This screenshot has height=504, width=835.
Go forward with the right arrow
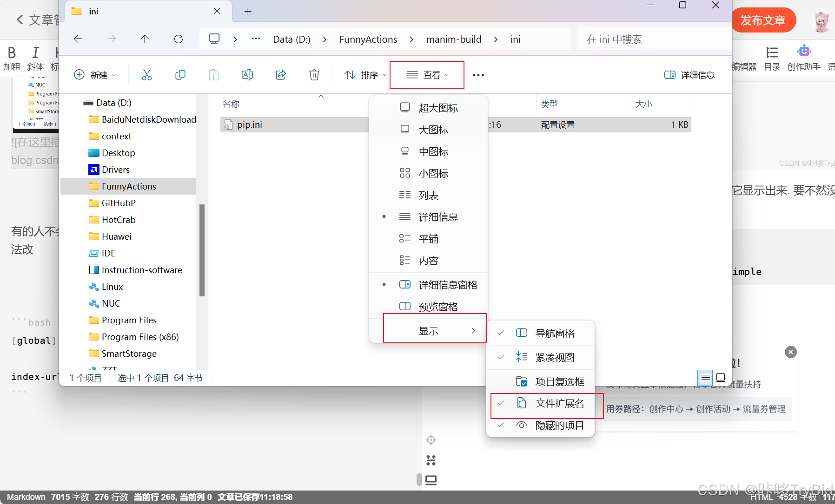[112, 39]
